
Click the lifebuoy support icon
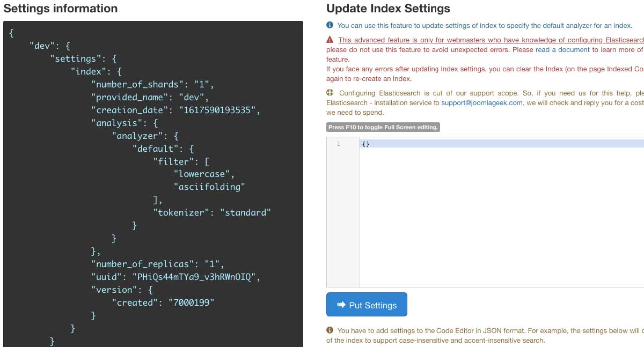tap(331, 93)
